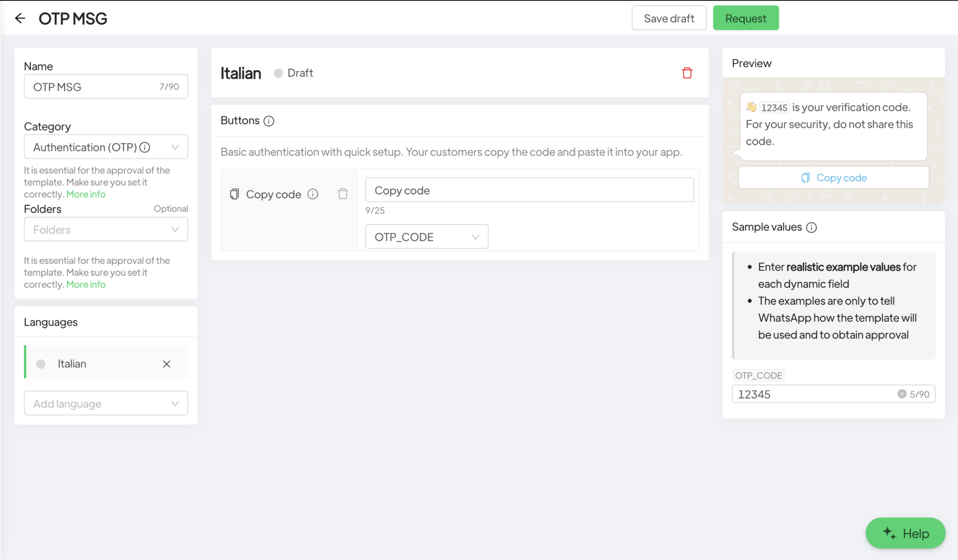
Task: Clear the 12345 sample value input
Action: point(902,393)
